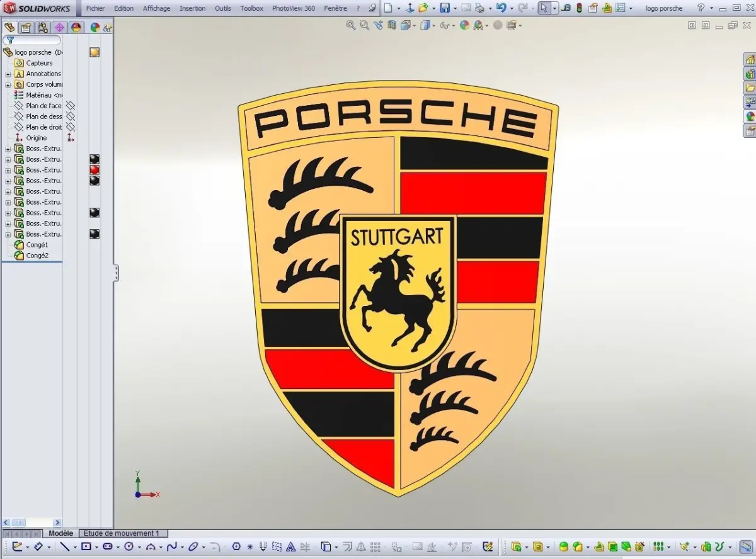Switch to the Etude de mouvement 1 tab
Image resolution: width=756 pixels, height=559 pixels.
[122, 533]
